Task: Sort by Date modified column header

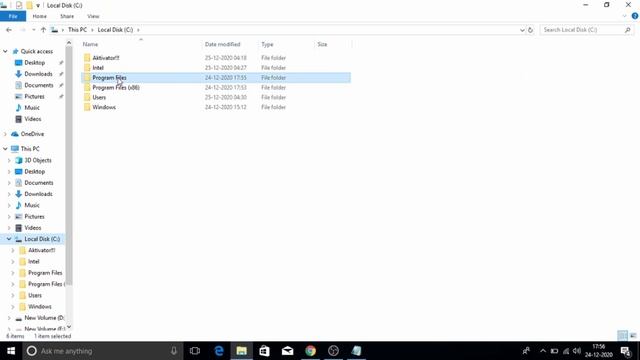Action: coord(222,44)
